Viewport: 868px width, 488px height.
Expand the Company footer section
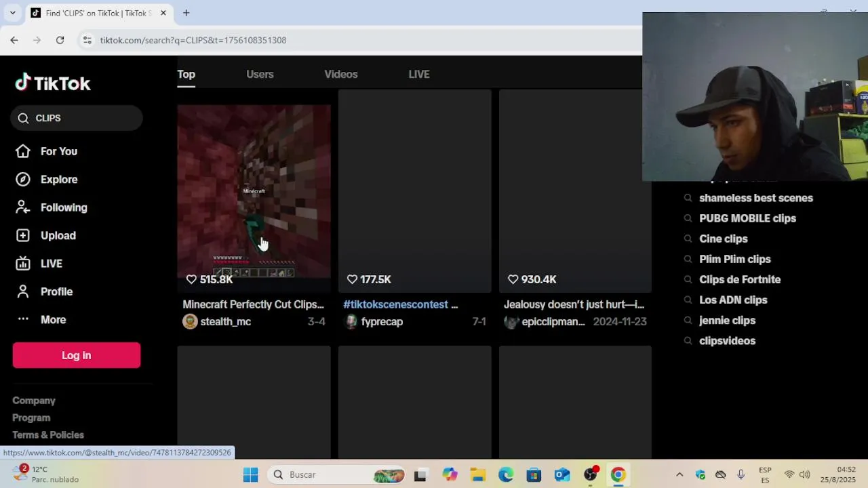tap(34, 401)
